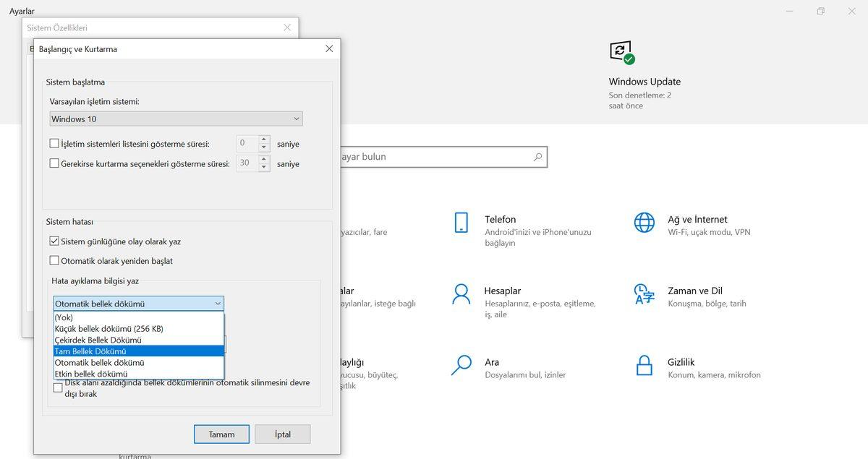The width and height of the screenshot is (868, 459).
Task: Click the İptal button
Action: [282, 434]
